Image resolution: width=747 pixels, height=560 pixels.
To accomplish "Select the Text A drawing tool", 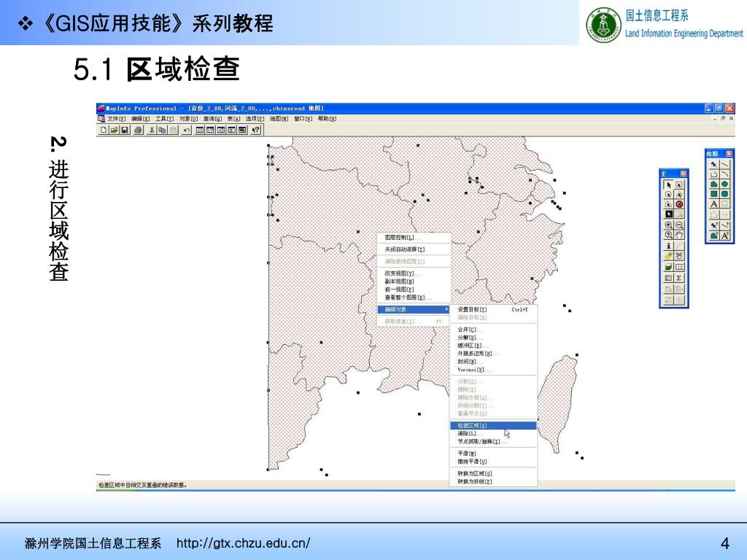I will 713,204.
